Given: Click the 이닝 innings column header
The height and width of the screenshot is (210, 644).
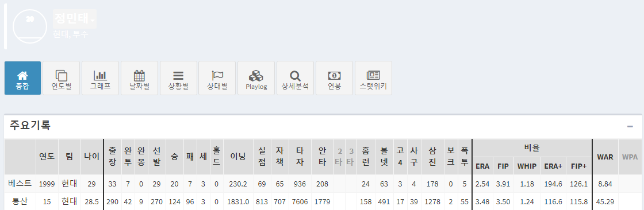Looking at the screenshot, I should (x=238, y=157).
